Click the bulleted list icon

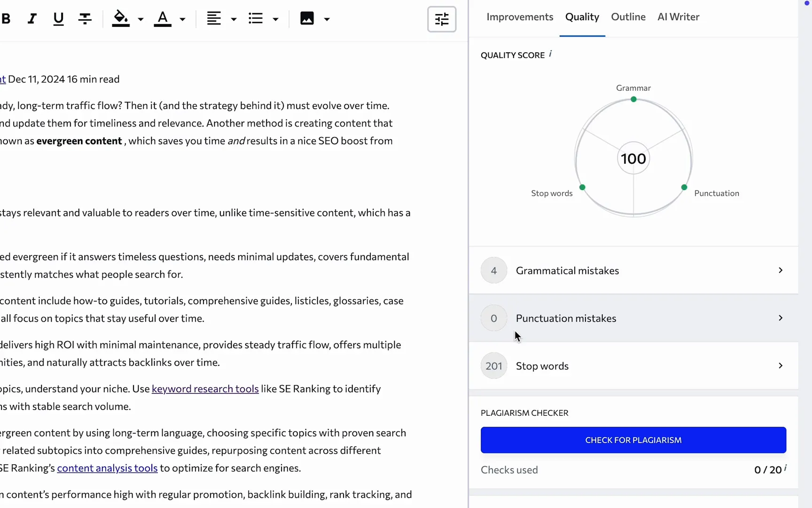click(x=256, y=19)
